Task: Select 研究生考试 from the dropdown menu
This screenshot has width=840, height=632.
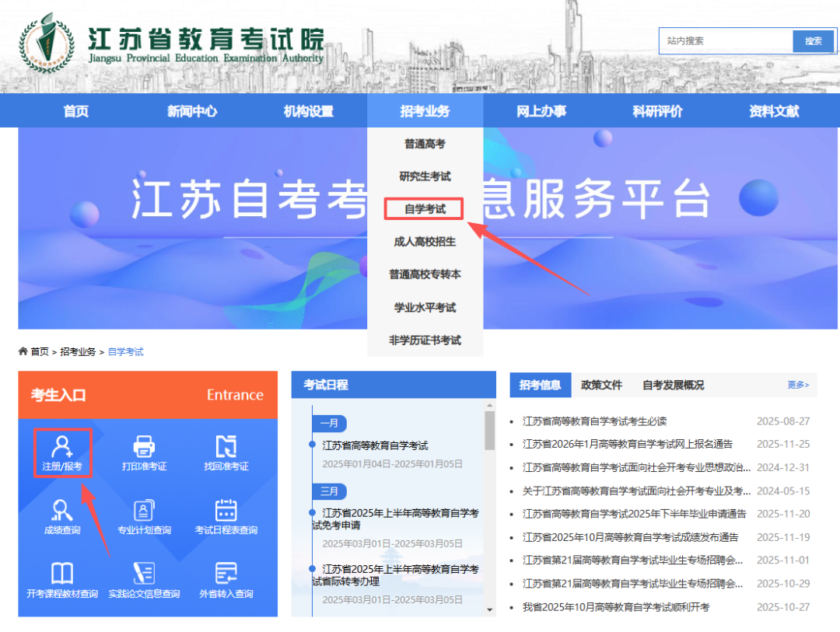Action: coord(423,176)
